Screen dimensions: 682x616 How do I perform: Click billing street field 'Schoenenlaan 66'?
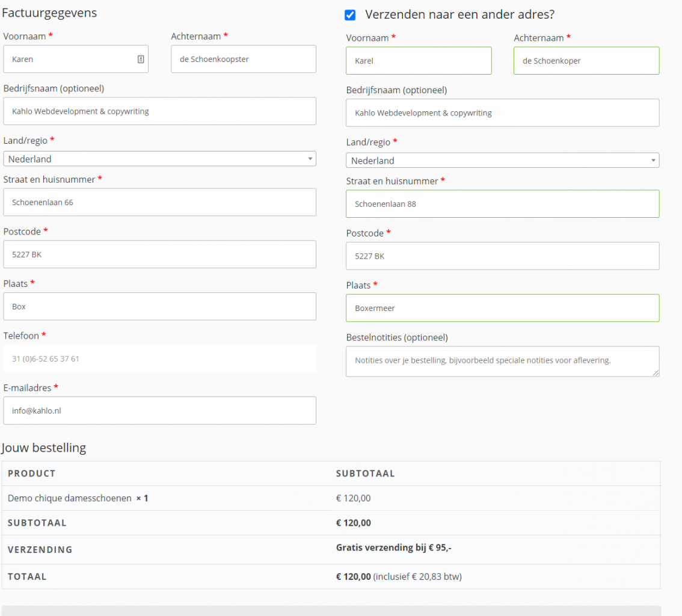159,202
